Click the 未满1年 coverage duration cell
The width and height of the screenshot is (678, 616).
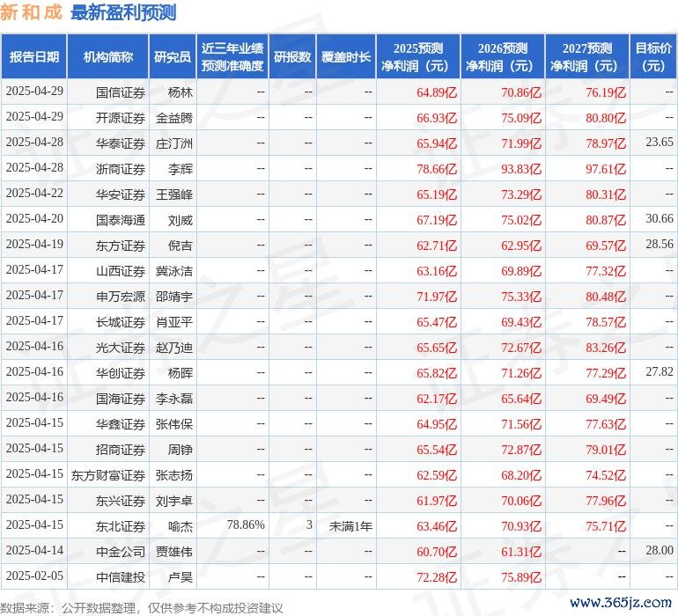click(x=350, y=526)
